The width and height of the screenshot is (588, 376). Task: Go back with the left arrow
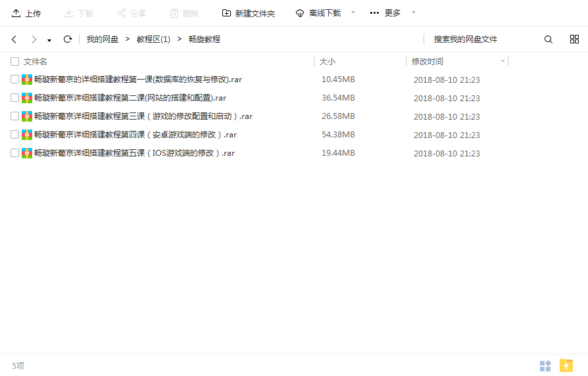[x=14, y=39]
